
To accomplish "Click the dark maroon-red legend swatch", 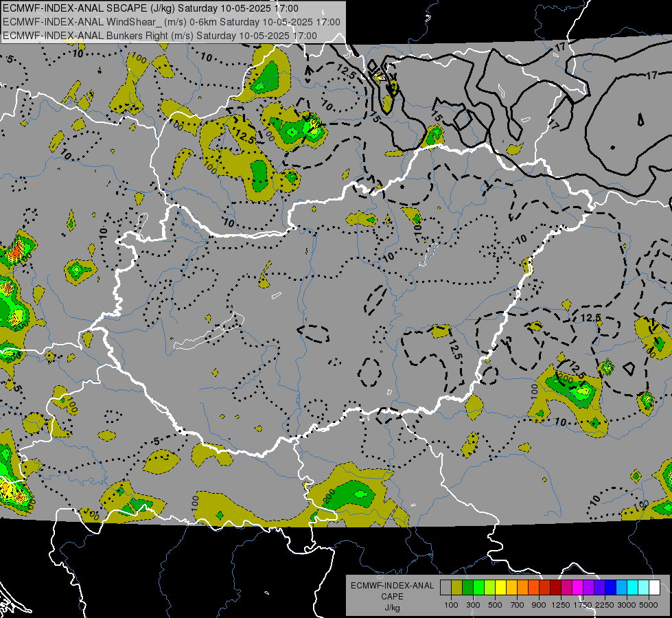I will [x=555, y=588].
